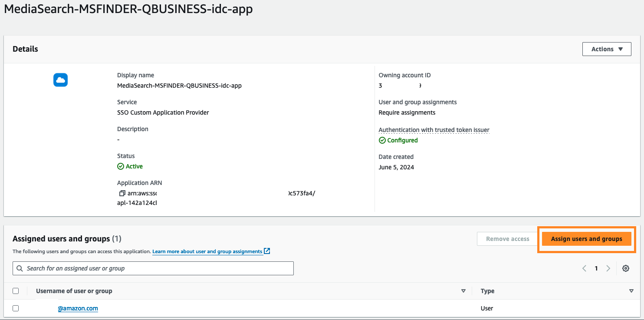
Task: Click the User type cell in the row
Action: [487, 308]
